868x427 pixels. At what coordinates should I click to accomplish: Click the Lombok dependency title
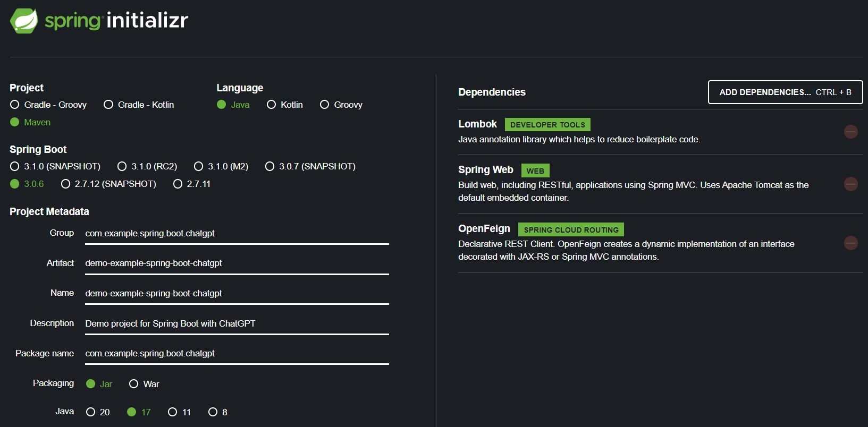point(477,124)
